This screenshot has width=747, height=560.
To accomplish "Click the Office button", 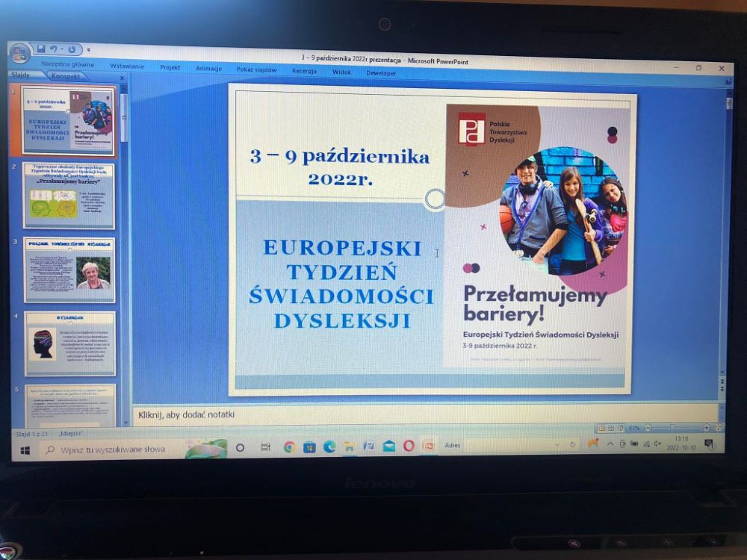I will pos(19,54).
